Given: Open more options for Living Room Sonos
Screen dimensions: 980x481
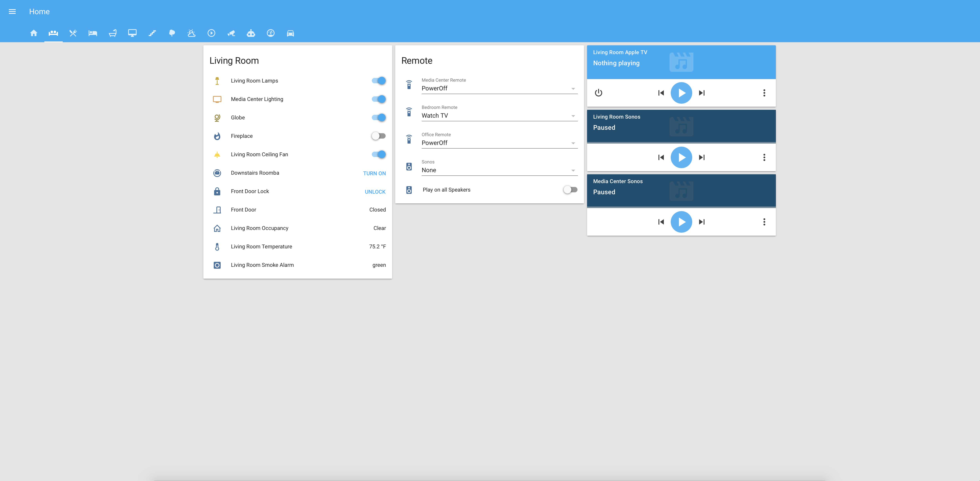Looking at the screenshot, I should pos(764,158).
